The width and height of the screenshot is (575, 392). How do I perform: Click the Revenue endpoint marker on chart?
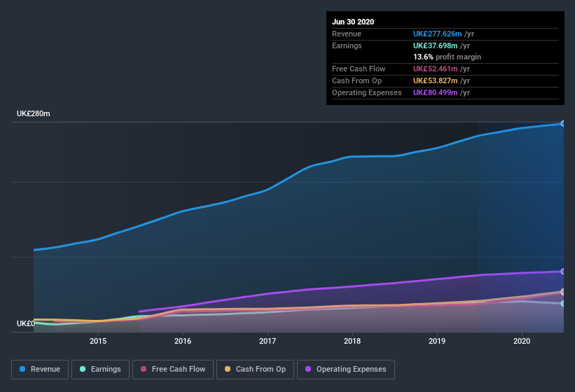(x=563, y=124)
